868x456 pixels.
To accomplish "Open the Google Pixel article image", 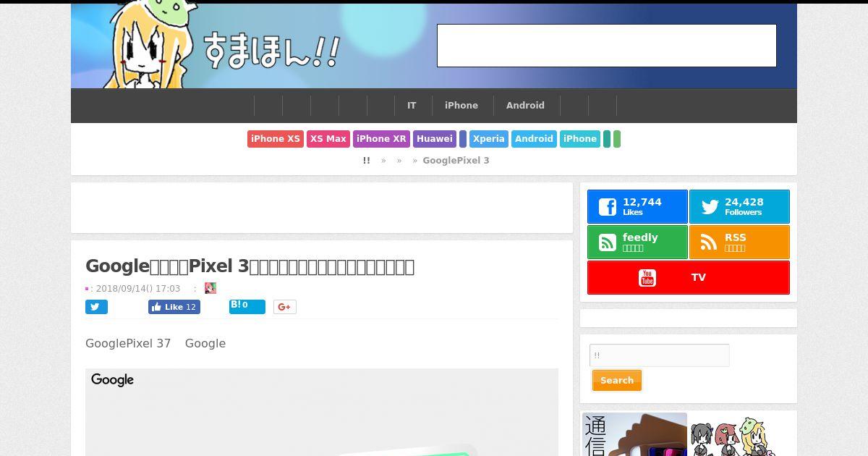I will (x=322, y=412).
